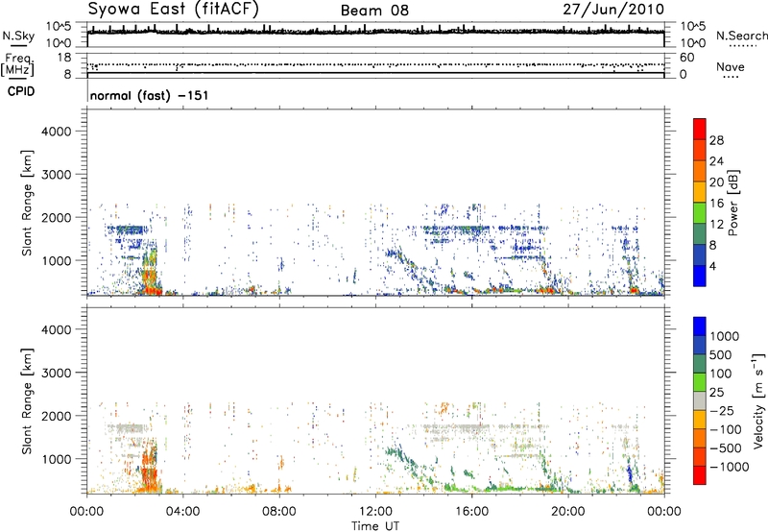Click the red segment of Power colorbar

tap(700, 129)
